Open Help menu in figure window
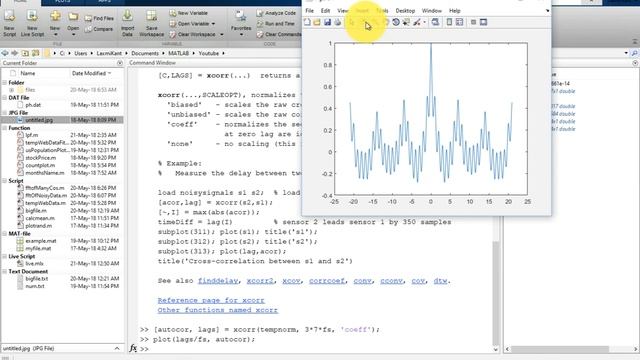This screenshot has height=360, width=640. [x=455, y=11]
